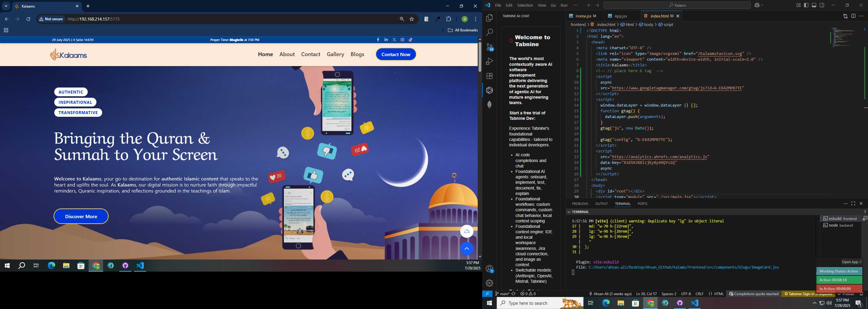The height and width of the screenshot is (309, 868).
Task: Open Chrome's Extensions puzzle icon
Action: pyautogui.click(x=448, y=19)
